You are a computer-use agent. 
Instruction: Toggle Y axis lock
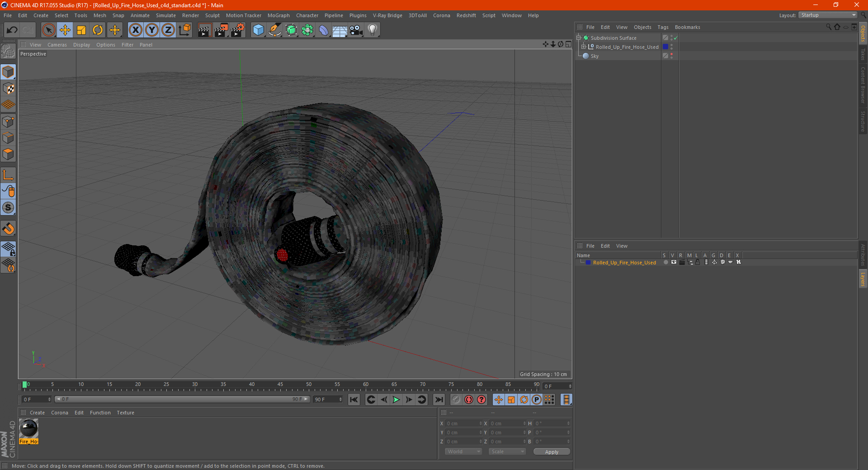(x=152, y=30)
